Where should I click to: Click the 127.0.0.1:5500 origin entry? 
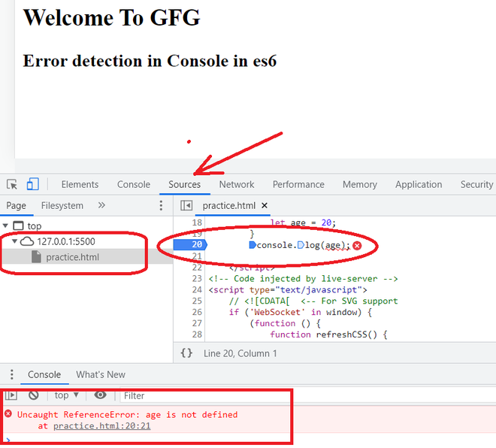[x=66, y=241]
